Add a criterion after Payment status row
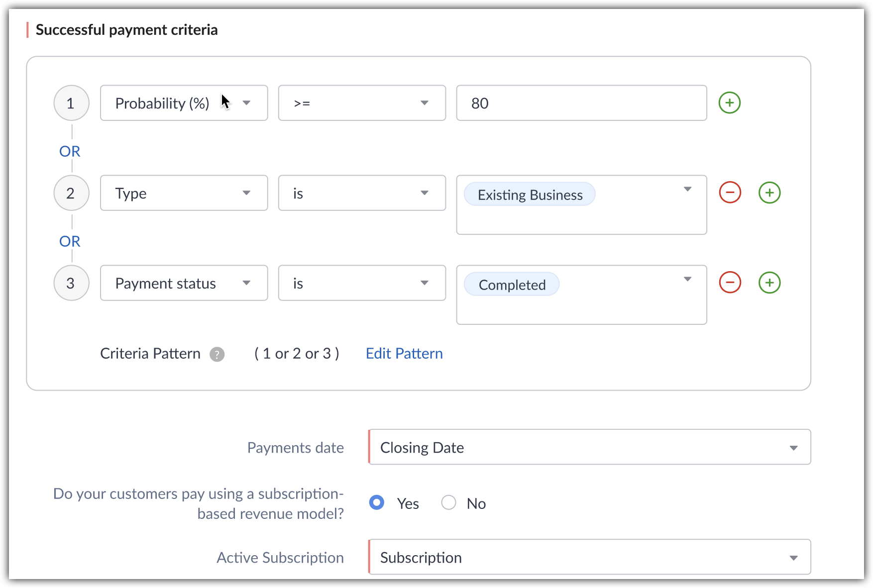 [x=769, y=283]
